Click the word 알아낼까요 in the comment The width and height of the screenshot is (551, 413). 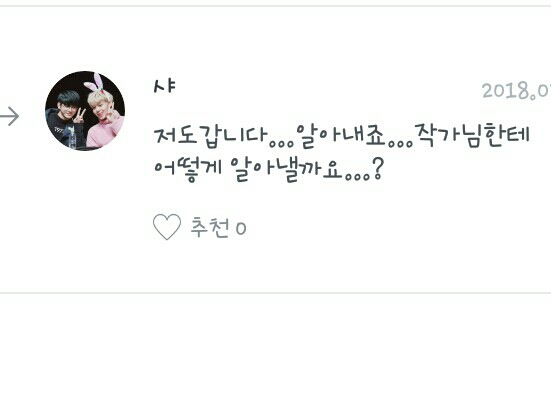tap(286, 170)
